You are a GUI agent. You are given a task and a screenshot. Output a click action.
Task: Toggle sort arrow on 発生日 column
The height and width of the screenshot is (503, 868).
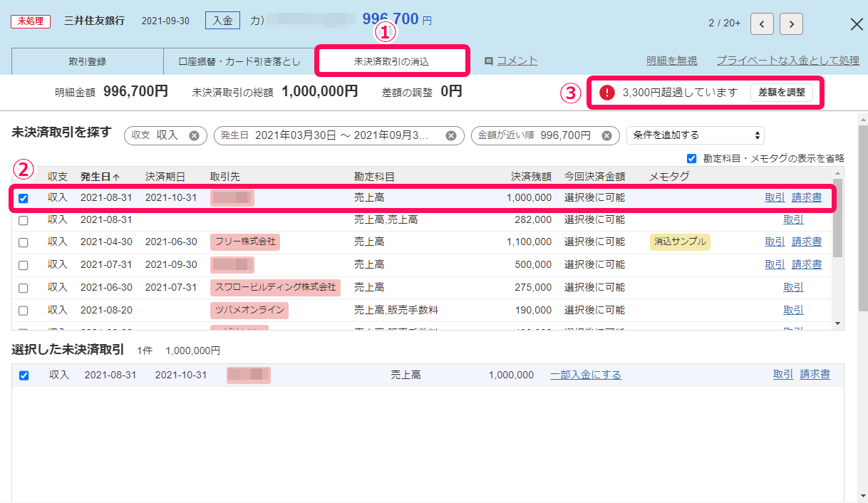pos(116,177)
